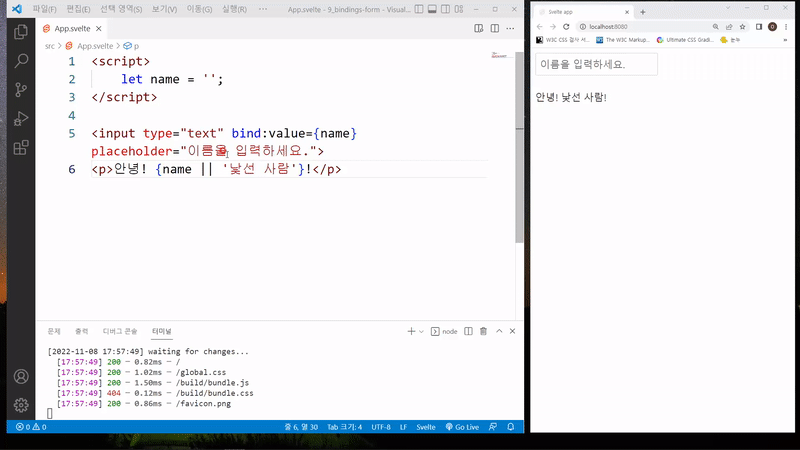The height and width of the screenshot is (450, 800).
Task: Open Chrome zoom magnifier icon
Action: coord(716,27)
